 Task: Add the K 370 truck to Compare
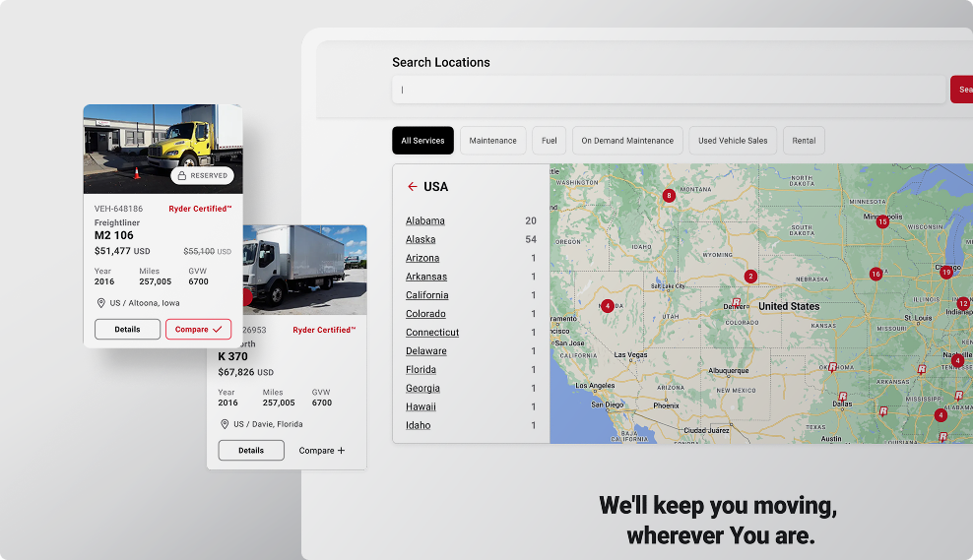[321, 451]
